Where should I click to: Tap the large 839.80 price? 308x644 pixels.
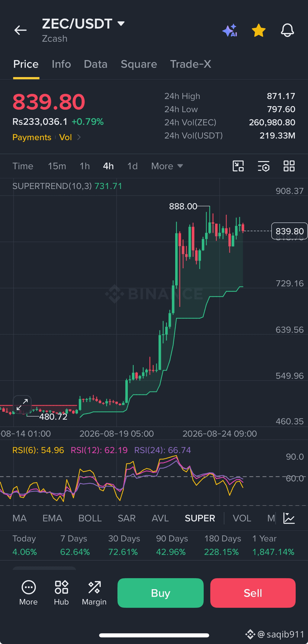49,102
